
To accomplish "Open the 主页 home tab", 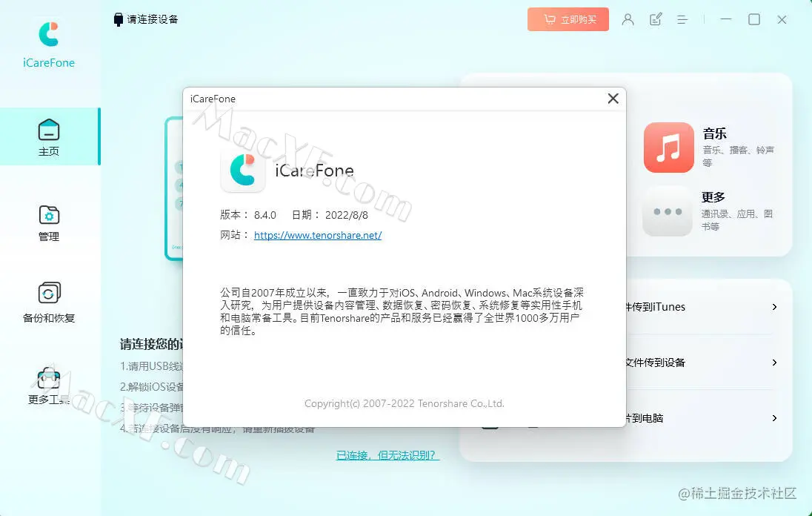I will point(49,136).
